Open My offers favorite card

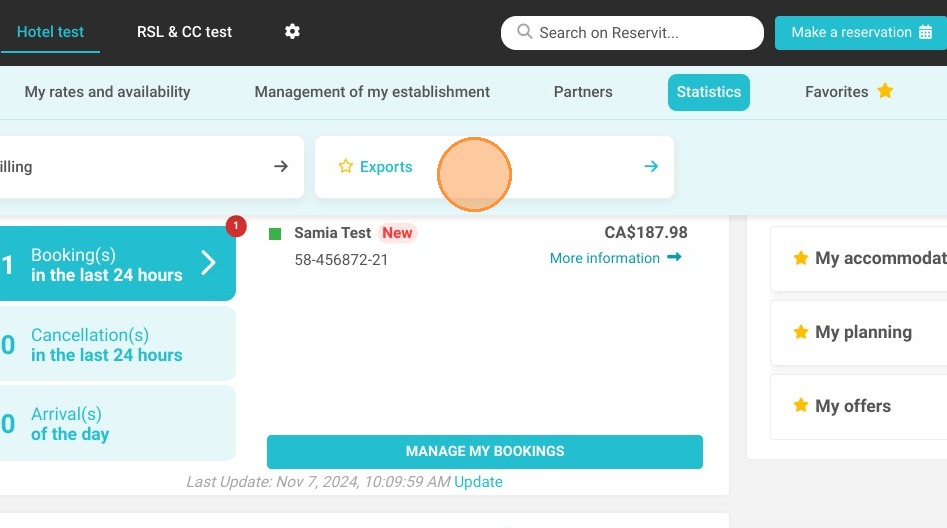[859, 406]
